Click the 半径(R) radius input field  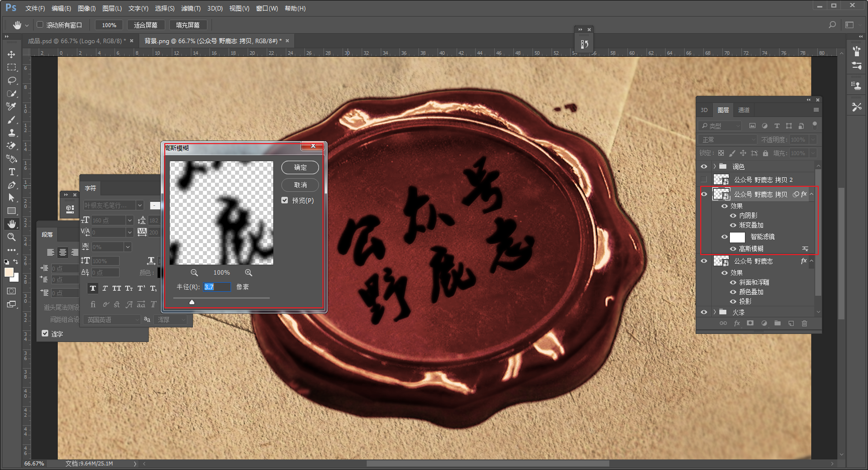coord(217,287)
